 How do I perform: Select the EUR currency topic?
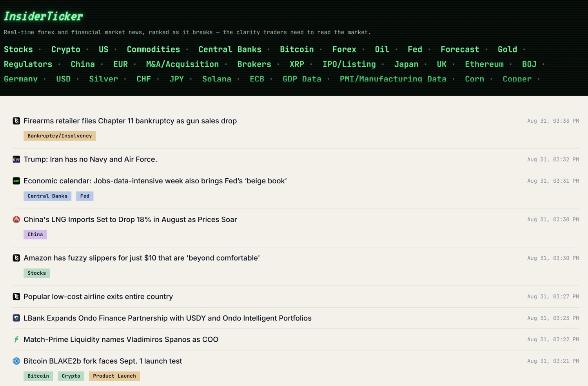tap(120, 64)
